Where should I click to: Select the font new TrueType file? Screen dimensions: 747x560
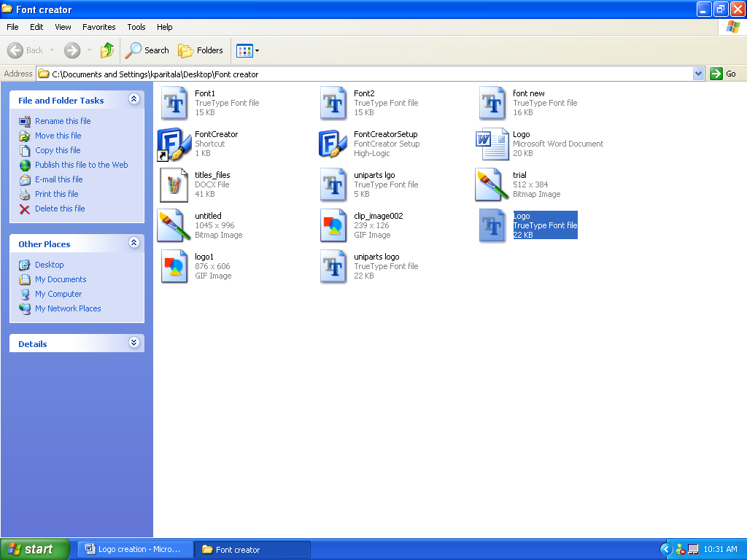click(x=492, y=103)
